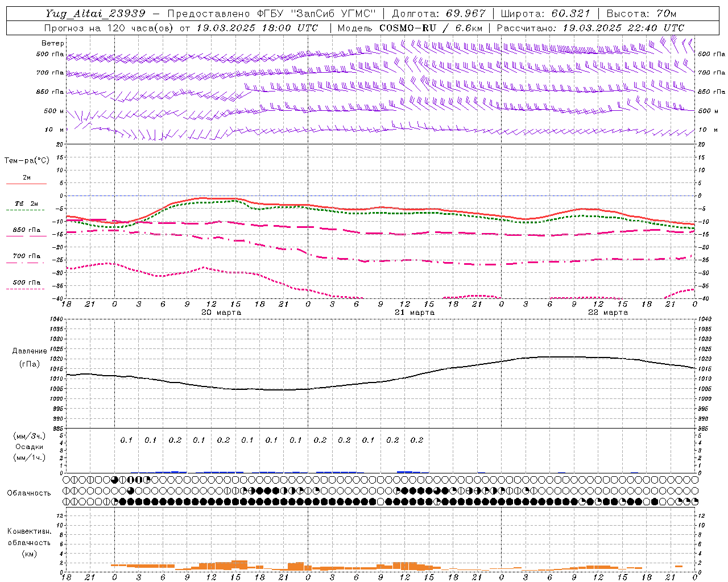
Task: Click the Ветер wind panel label
Action: coord(53,43)
